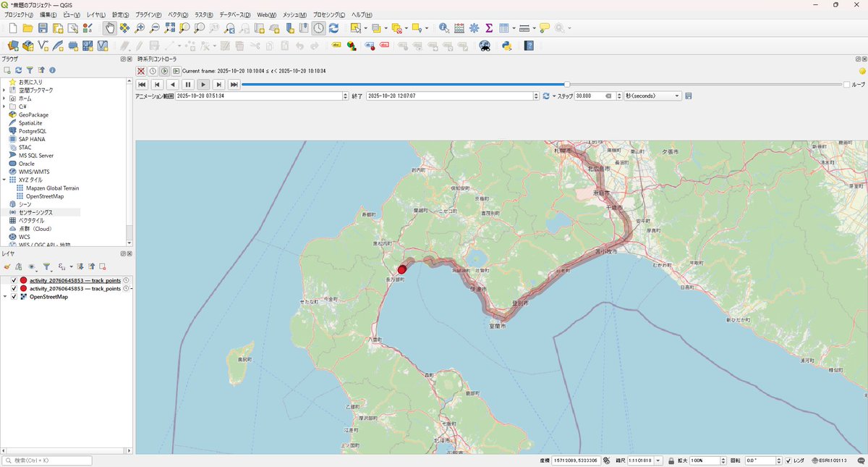
Task: Jump to the last frame
Action: click(234, 85)
